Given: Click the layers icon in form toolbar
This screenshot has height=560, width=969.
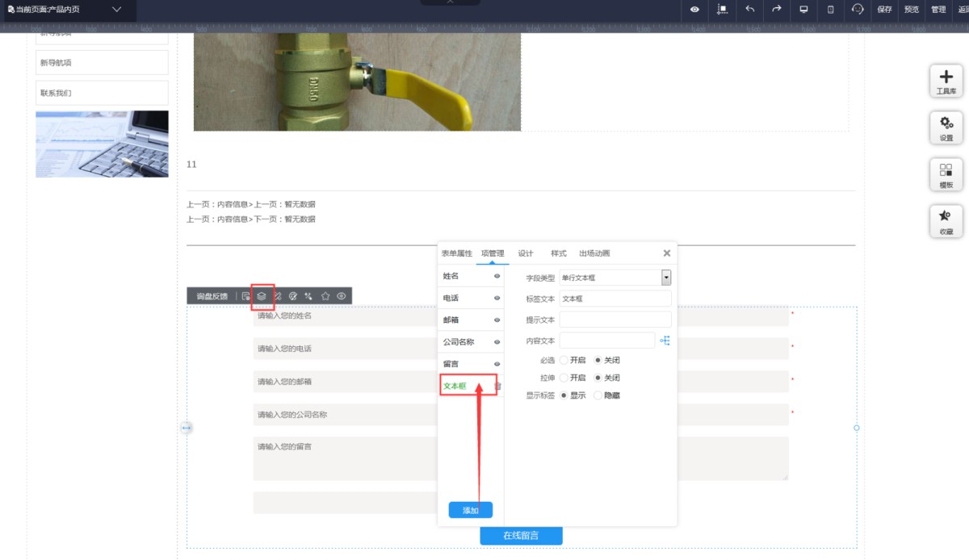Looking at the screenshot, I should [262, 296].
